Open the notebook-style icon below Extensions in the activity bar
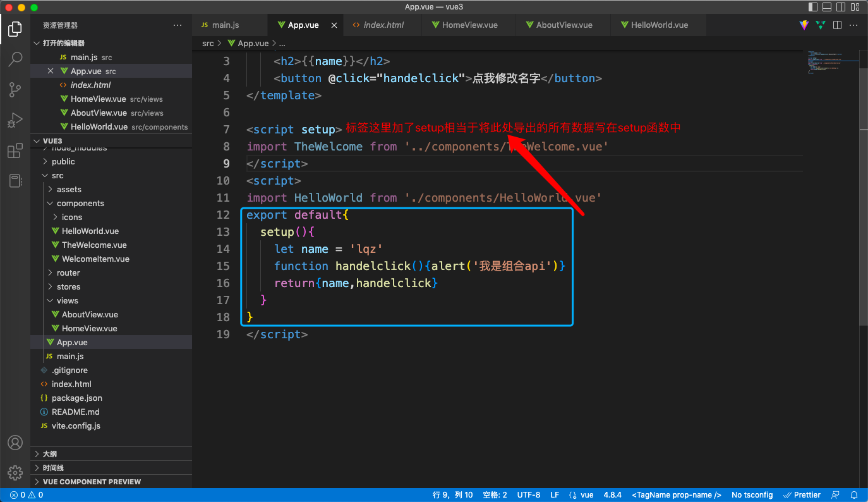 click(15, 181)
